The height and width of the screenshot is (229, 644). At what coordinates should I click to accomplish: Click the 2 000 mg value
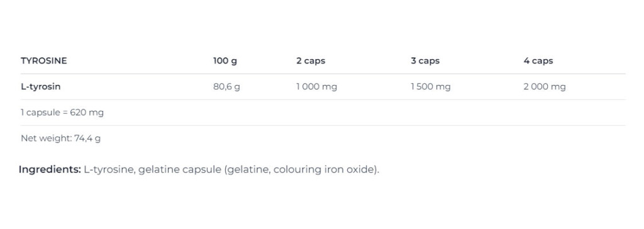coord(545,87)
